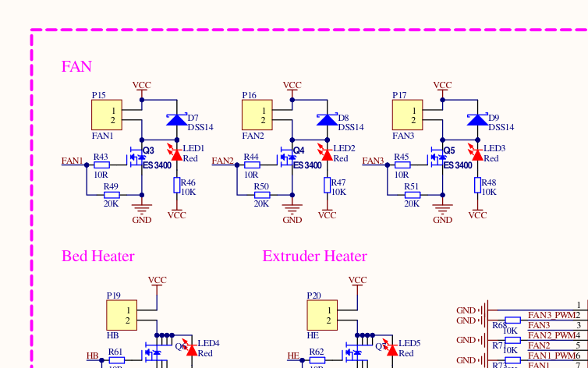Screen dimensions: 588x368
Task: Select the P17 connector symbol
Action: (x=408, y=115)
